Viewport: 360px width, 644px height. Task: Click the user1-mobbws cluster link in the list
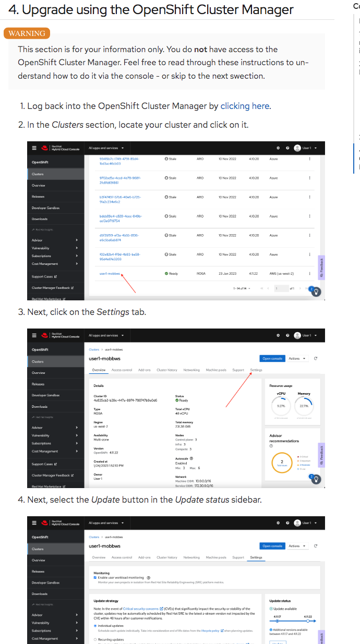click(110, 273)
